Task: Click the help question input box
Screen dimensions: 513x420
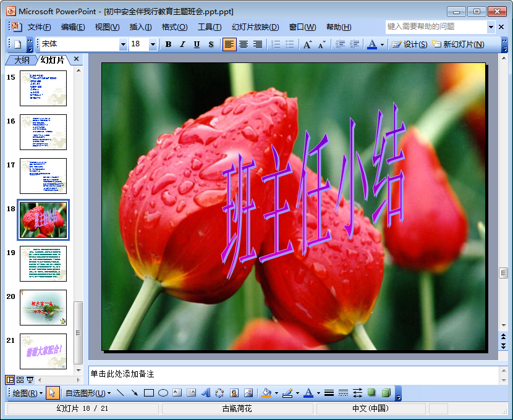Action: [x=436, y=27]
